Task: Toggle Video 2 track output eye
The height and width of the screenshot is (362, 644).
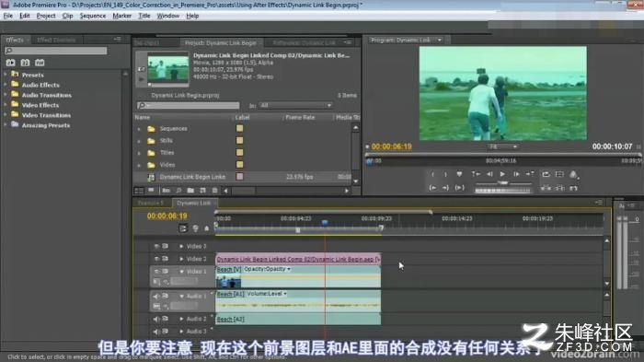Action: tap(156, 259)
